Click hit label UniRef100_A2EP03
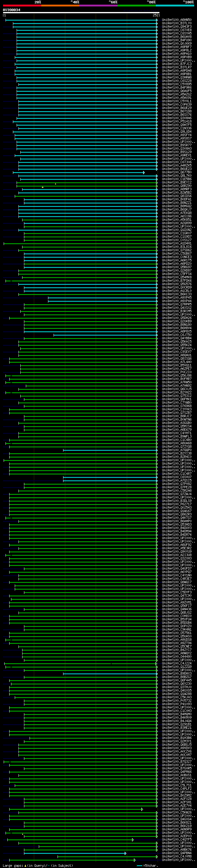Screen dimensions: 197x868 pyautogui.click(x=177, y=836)
